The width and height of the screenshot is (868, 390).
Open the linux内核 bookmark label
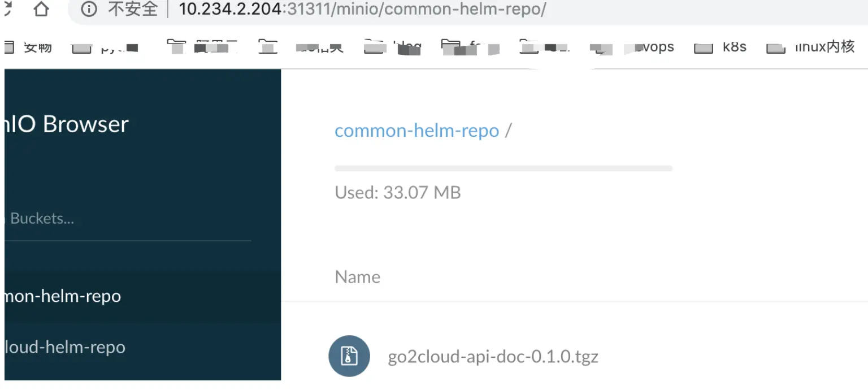[825, 47]
